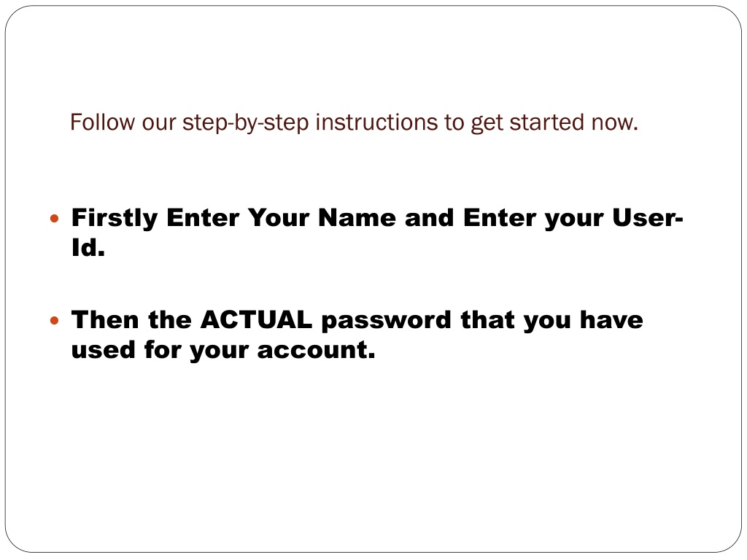Click the word "Follow" starting the title

pyautogui.click(x=102, y=122)
